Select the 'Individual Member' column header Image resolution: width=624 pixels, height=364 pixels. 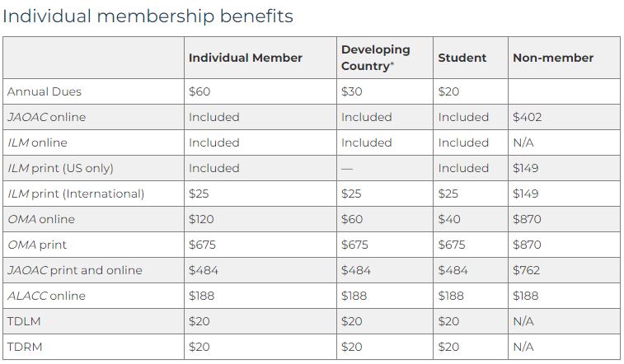click(245, 58)
